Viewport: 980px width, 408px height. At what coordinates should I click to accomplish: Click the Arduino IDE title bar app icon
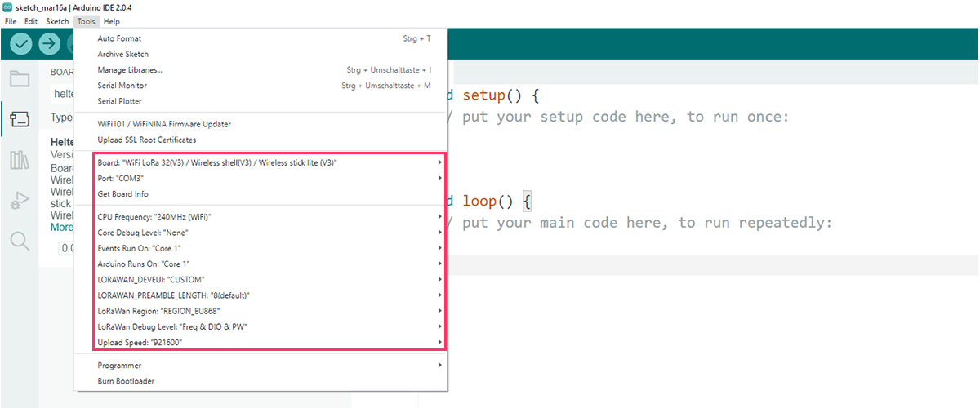point(7,7)
